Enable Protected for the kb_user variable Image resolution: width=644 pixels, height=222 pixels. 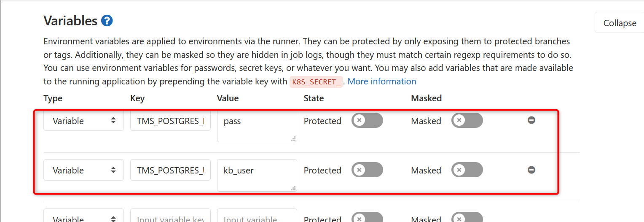(x=367, y=170)
